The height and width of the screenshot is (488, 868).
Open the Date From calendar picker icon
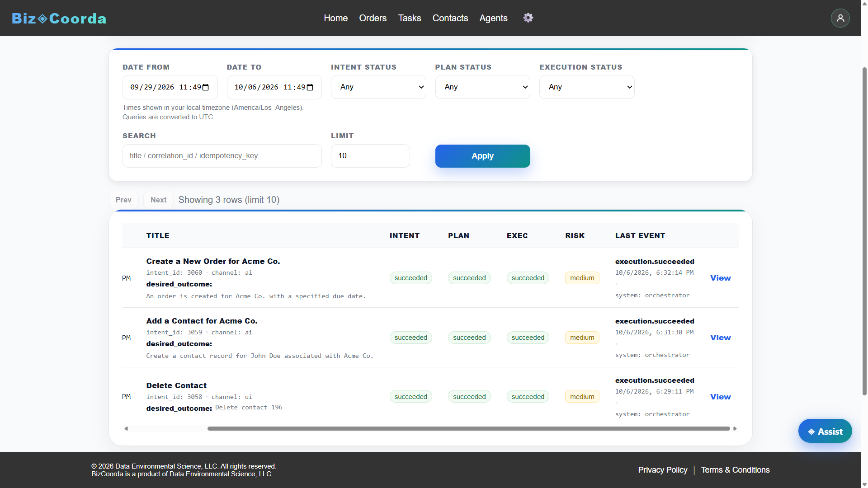pyautogui.click(x=206, y=87)
